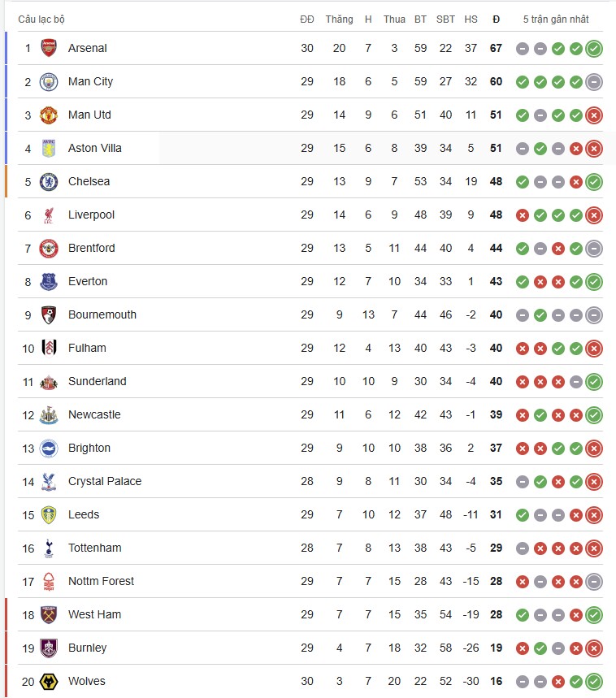
Task: Click the Aston Villa crest icon
Action: pos(50,148)
